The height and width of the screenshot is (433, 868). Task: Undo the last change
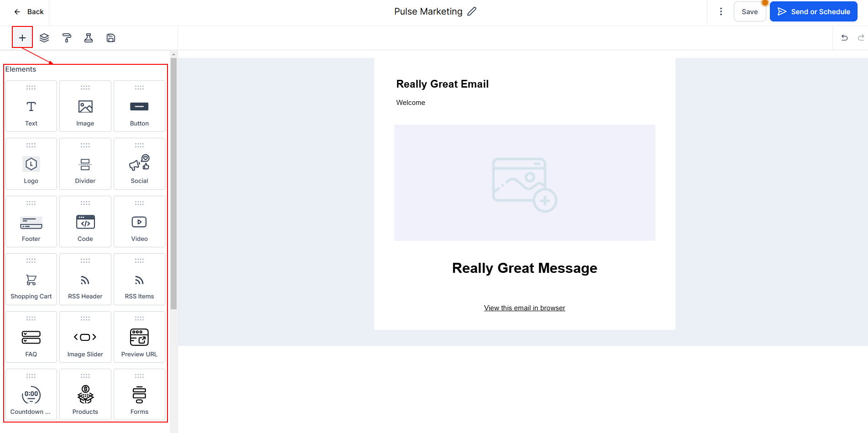tap(845, 38)
